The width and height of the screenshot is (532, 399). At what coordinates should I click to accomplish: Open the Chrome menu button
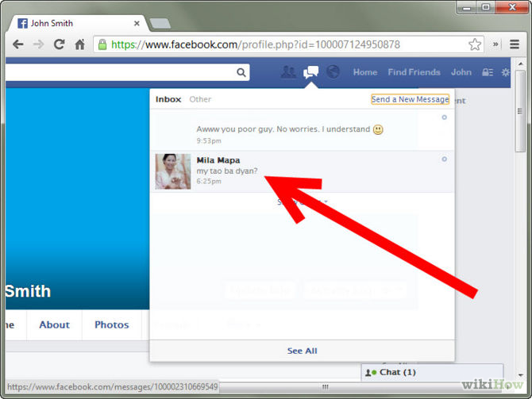[515, 44]
